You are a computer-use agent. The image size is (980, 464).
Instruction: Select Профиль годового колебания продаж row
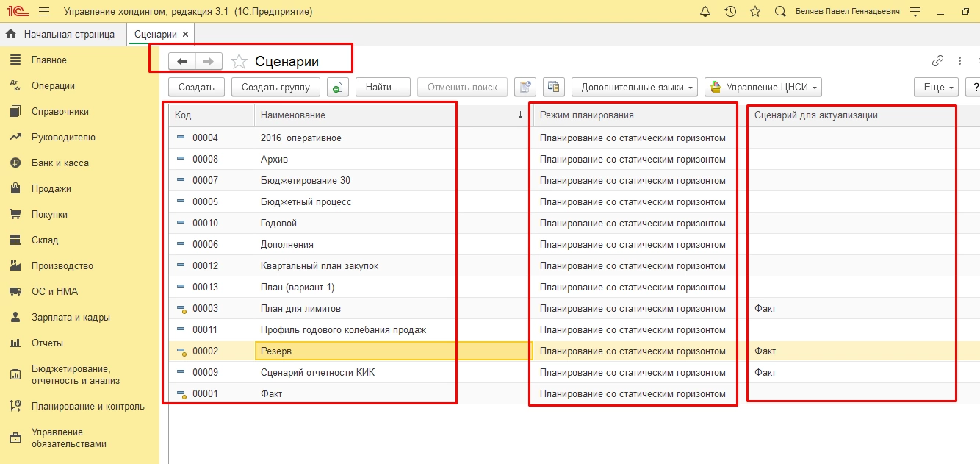point(574,329)
